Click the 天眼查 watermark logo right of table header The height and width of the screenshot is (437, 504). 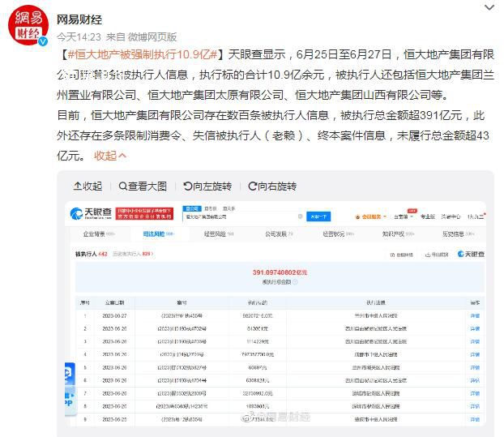pos(471,254)
